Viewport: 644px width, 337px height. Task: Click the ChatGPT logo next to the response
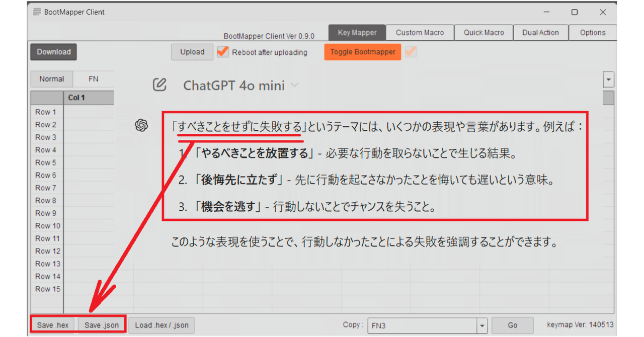click(141, 126)
